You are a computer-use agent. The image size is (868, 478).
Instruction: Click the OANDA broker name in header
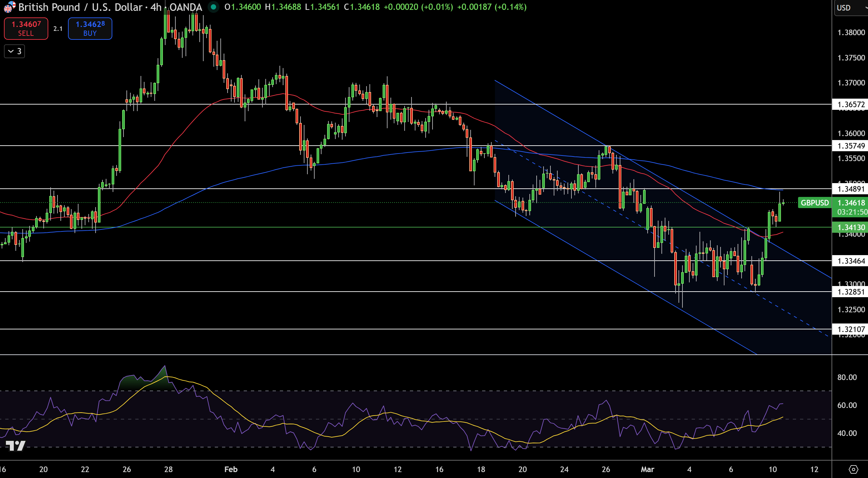tap(186, 7)
